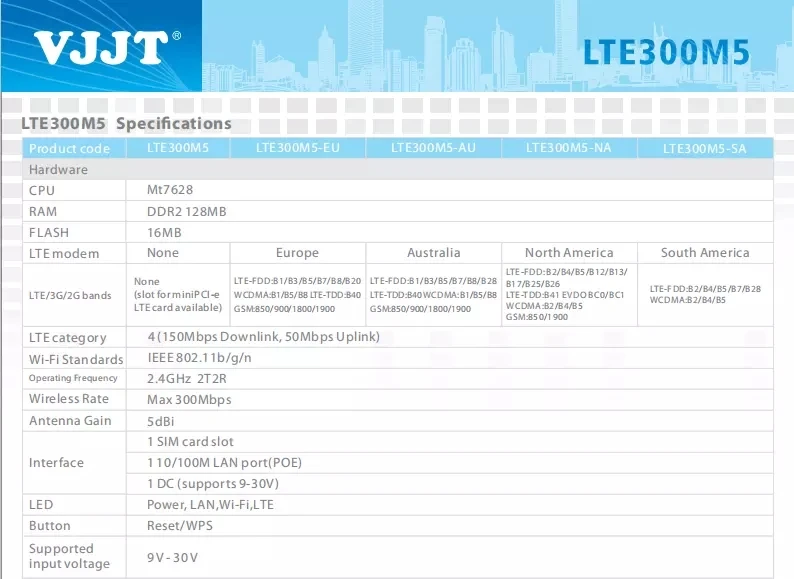Select the 'Max 300Mbps' value
Image resolution: width=794 pixels, height=579 pixels.
tap(189, 400)
